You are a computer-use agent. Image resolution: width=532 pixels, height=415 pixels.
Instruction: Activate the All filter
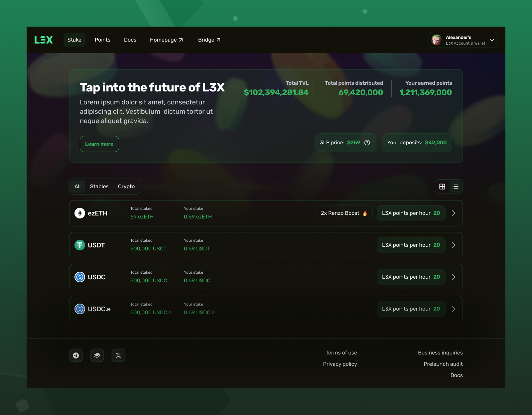click(77, 187)
